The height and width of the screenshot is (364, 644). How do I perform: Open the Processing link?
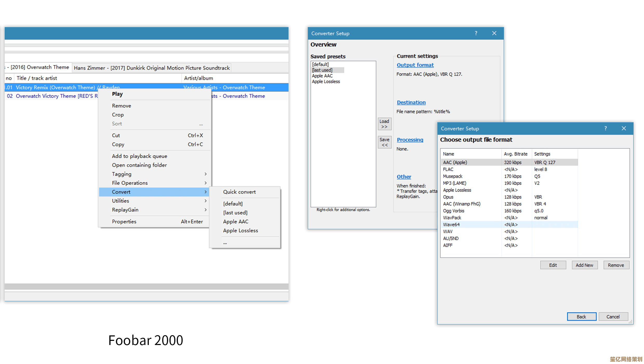pos(410,140)
